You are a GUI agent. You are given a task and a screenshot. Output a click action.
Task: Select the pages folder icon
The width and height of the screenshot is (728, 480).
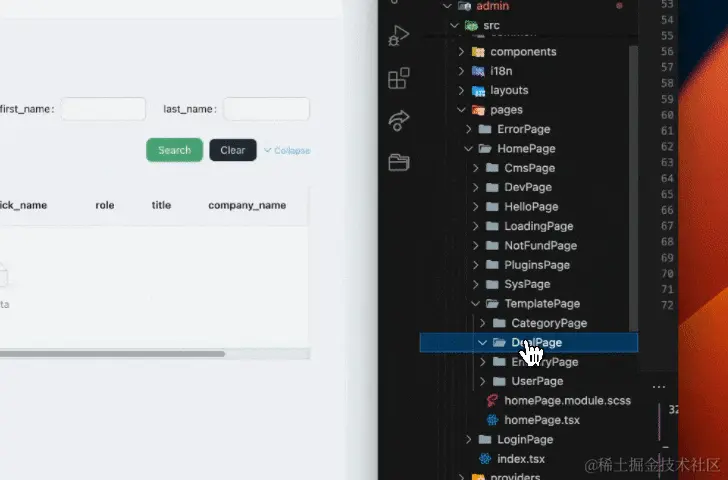(x=478, y=110)
